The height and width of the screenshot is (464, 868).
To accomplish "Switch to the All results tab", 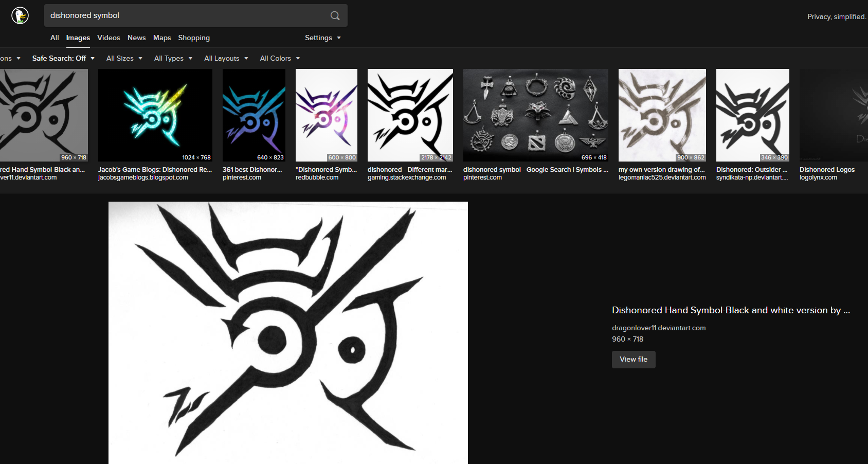I will [55, 38].
